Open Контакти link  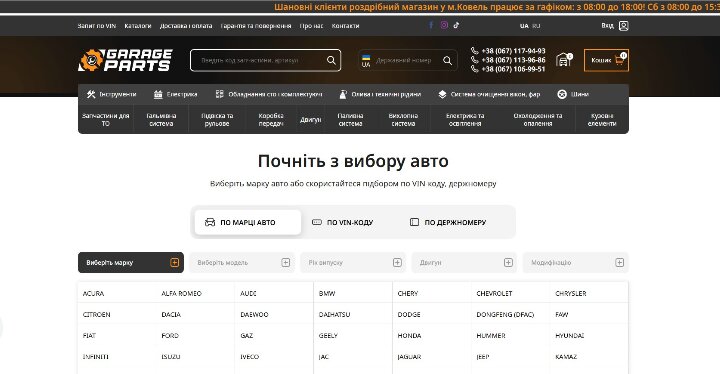[x=345, y=26]
